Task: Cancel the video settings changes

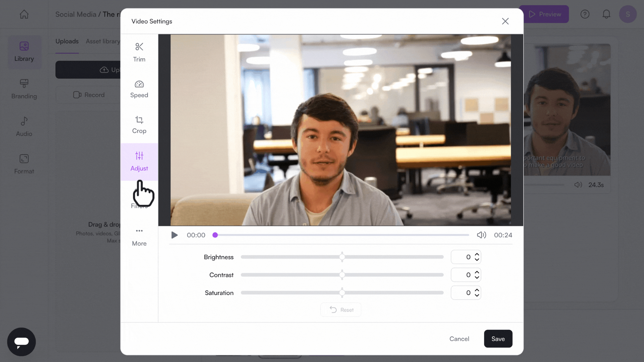Action: [x=459, y=339]
